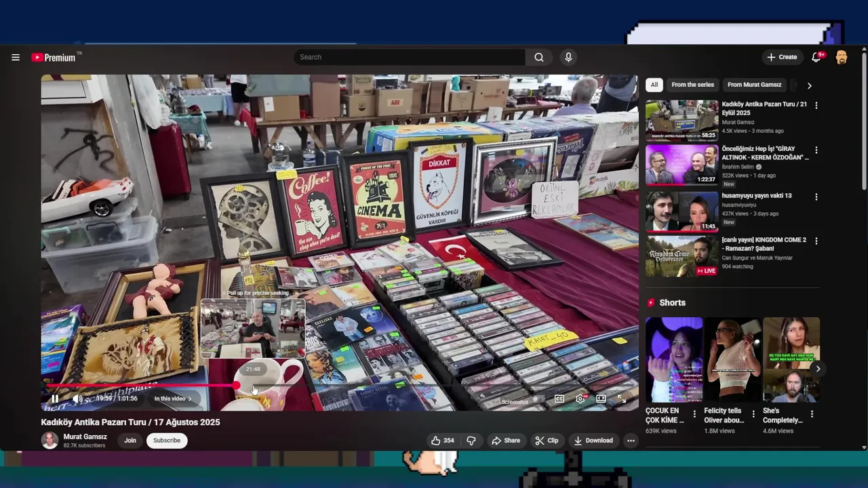Open Kadıköy Antika Pazarı 21 Eylül thumbnail

pyautogui.click(x=682, y=121)
